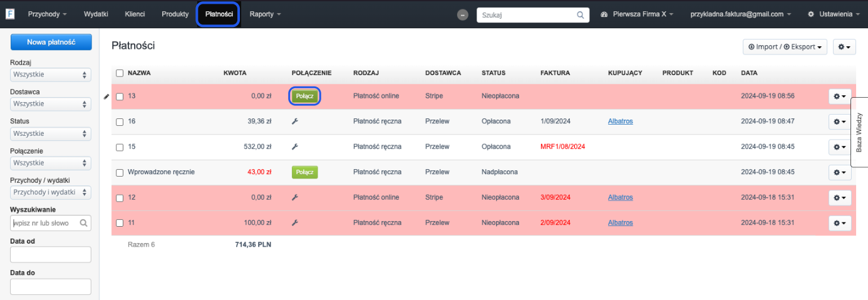Open gear menu next to Import / Eksport
Viewport: 868px width, 300px height.
[844, 46]
